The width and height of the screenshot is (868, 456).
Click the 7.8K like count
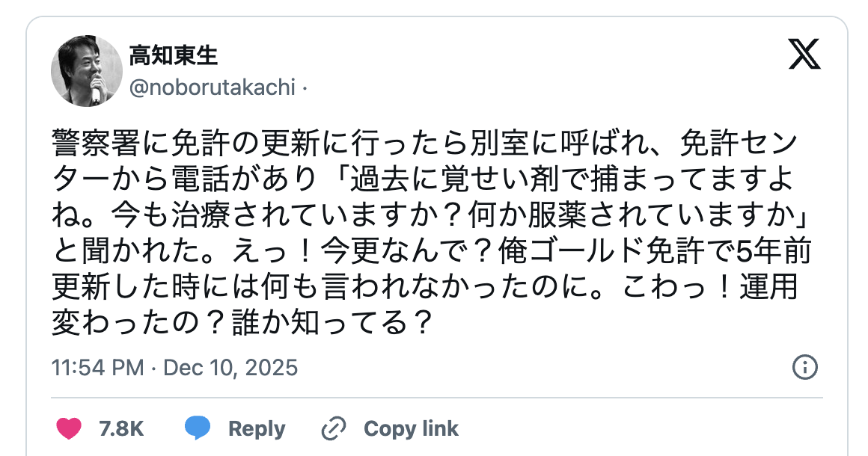pos(120,428)
